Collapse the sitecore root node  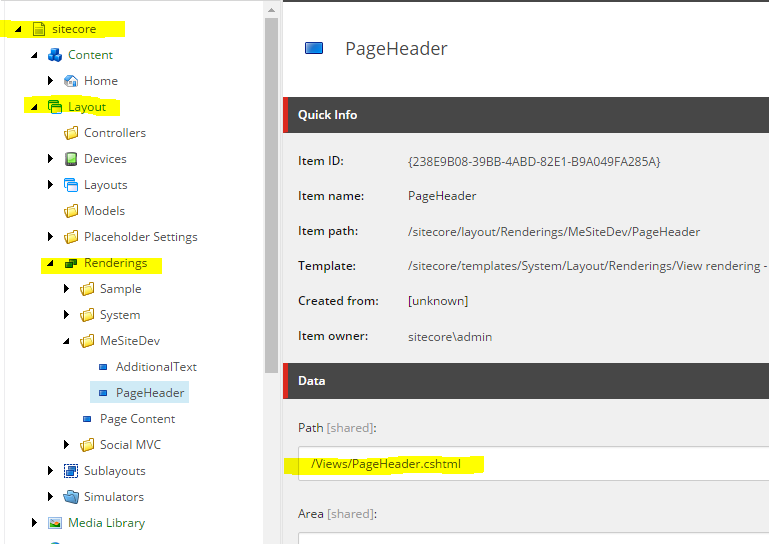click(x=18, y=29)
